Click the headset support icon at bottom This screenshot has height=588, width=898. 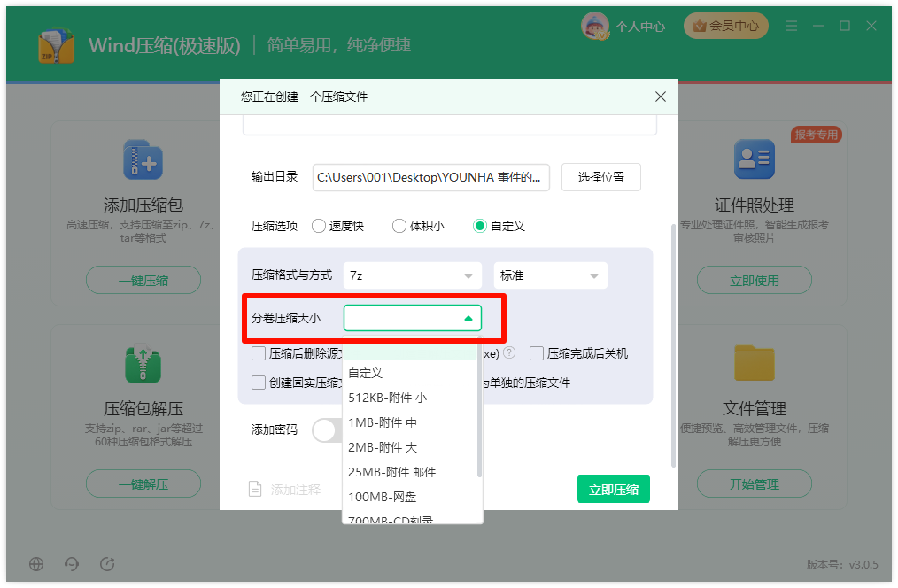pyautogui.click(x=72, y=564)
